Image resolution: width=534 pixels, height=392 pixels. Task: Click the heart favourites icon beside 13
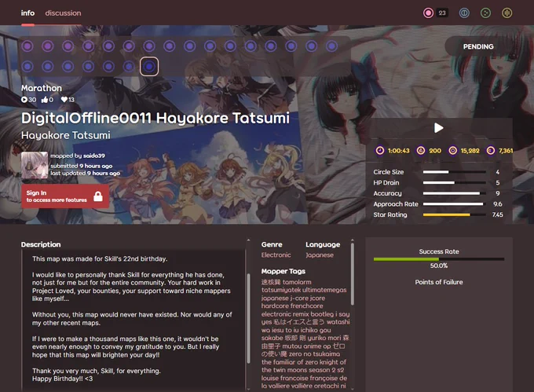64,100
